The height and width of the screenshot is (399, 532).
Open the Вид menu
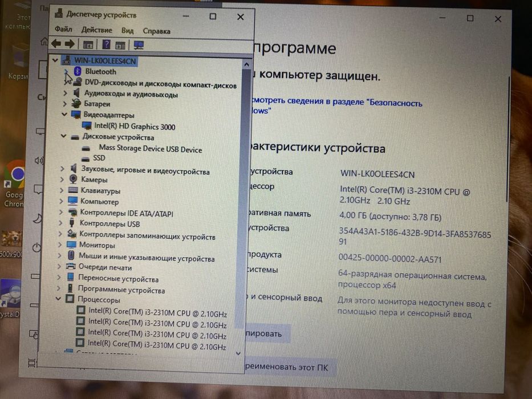point(127,31)
